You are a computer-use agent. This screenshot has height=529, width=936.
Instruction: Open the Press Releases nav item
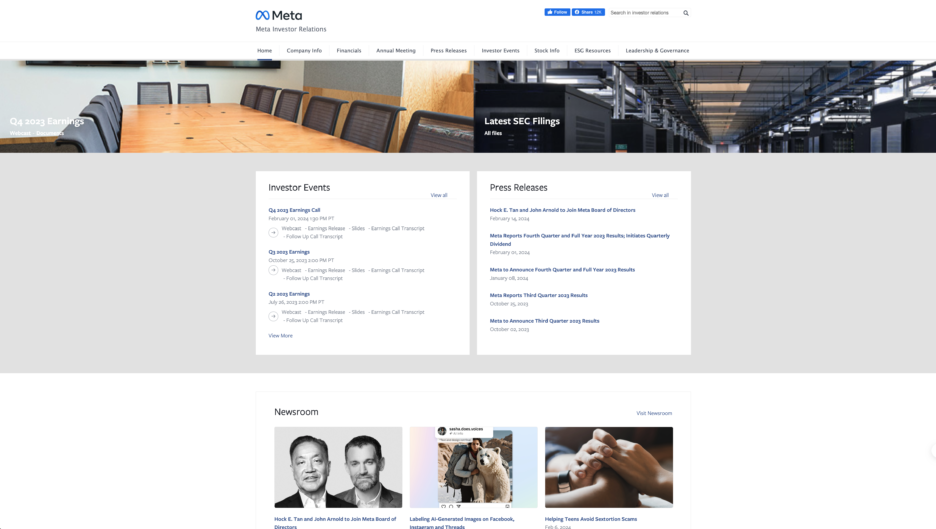(448, 51)
